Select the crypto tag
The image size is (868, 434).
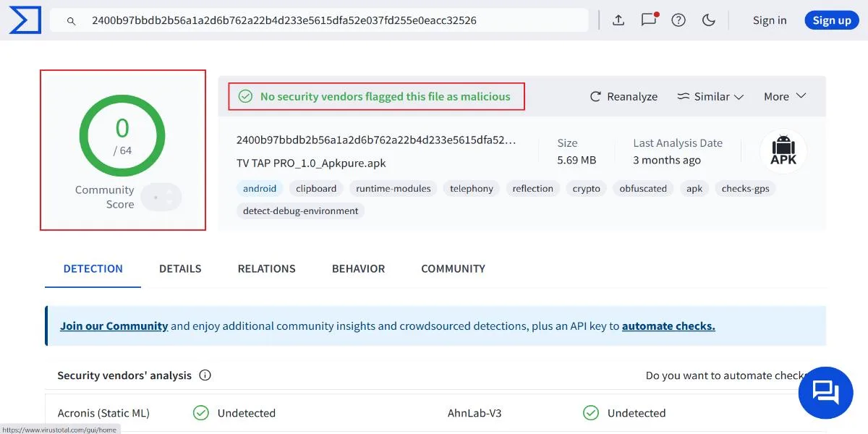point(587,189)
